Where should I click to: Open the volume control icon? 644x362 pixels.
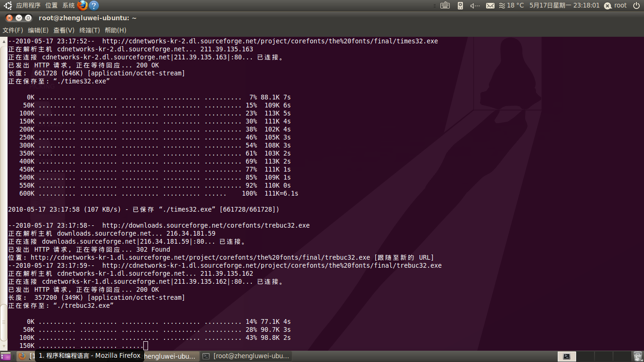[x=475, y=6]
